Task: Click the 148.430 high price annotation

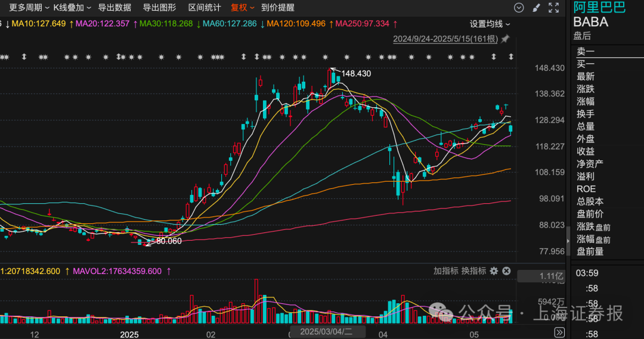Action: point(356,73)
